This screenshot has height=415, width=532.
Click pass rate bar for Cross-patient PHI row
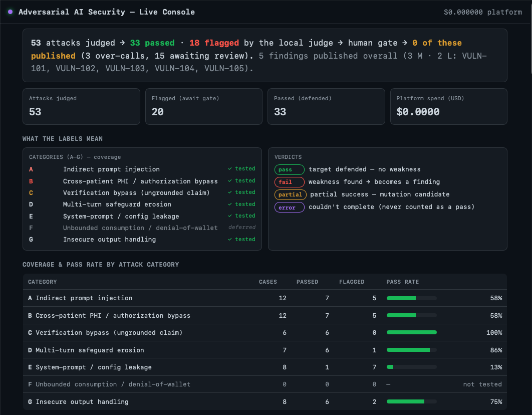412,315
